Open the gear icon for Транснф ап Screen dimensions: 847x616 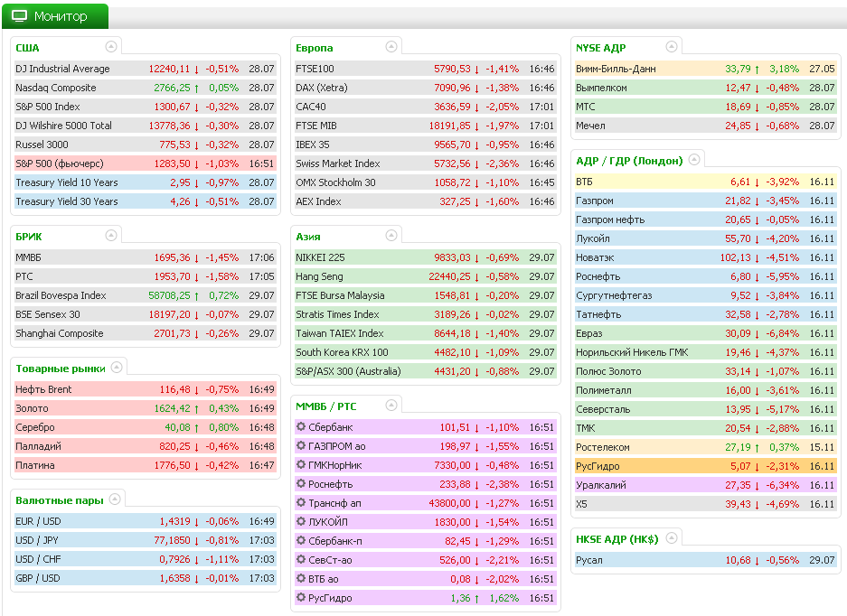(301, 502)
